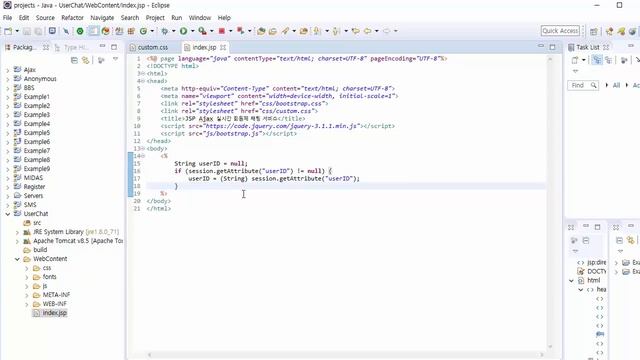640x360 pixels.
Task: Click the New file wizard toolbar icon
Action: 8,31
